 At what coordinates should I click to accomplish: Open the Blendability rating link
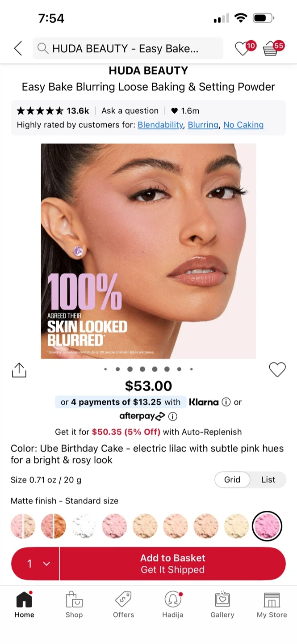160,125
